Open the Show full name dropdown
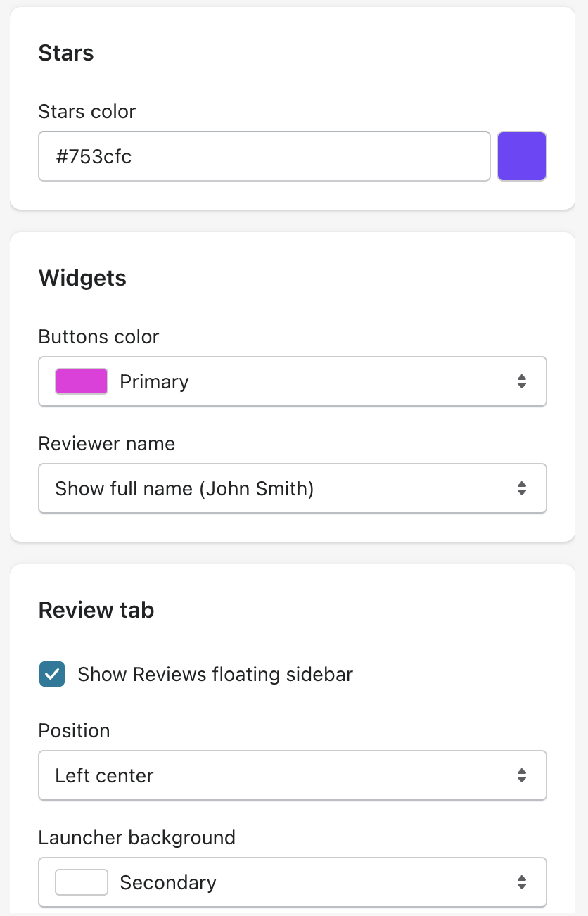588x916 pixels. [x=292, y=488]
